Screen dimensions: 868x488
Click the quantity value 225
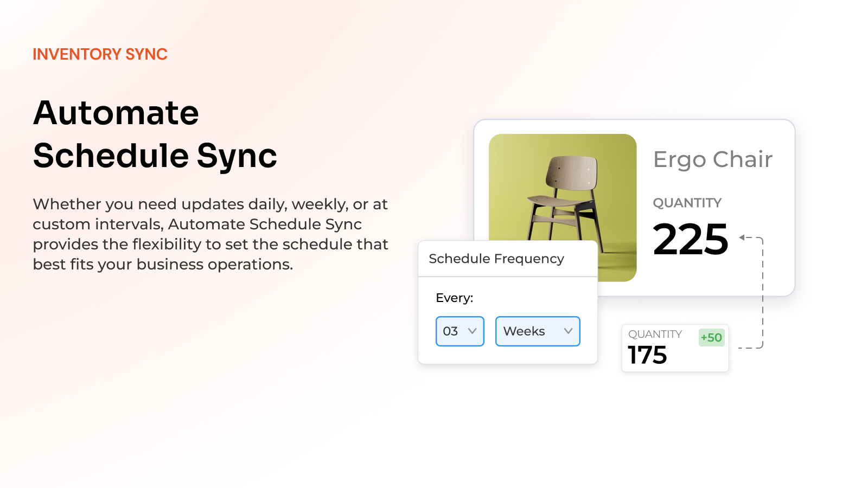pos(690,239)
